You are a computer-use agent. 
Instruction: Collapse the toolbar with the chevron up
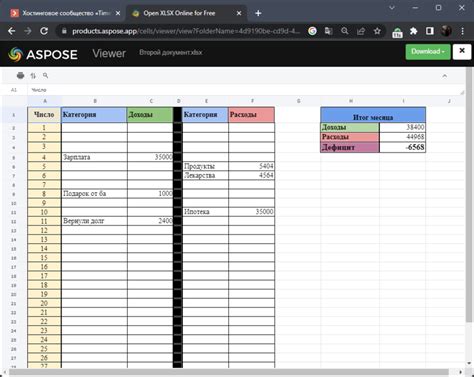[x=445, y=76]
